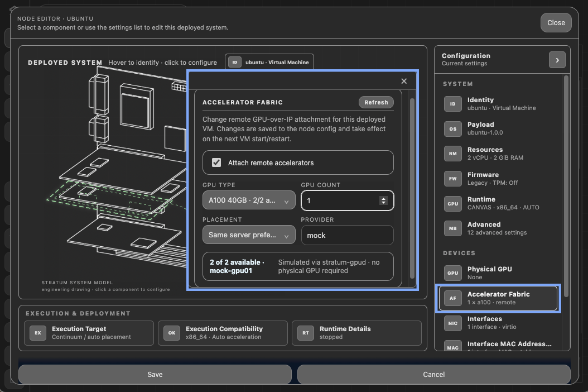Click the MB badge icon for Advanced

click(x=452, y=228)
